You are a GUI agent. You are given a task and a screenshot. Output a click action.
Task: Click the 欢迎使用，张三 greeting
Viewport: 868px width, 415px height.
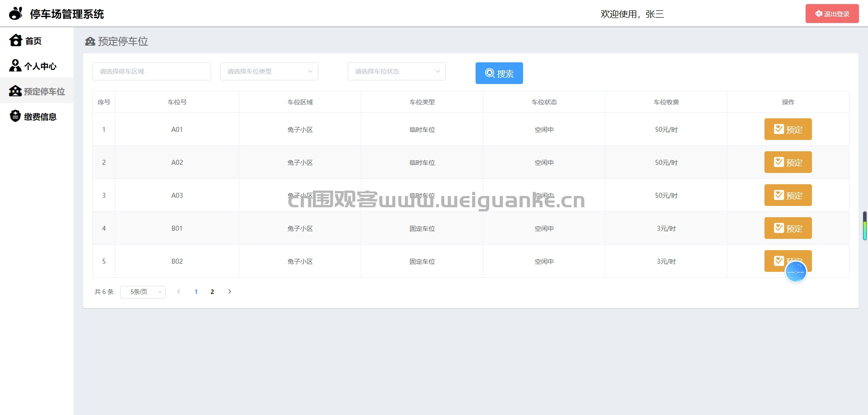coord(632,14)
